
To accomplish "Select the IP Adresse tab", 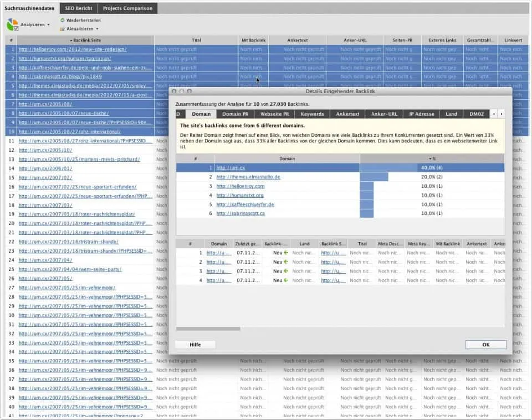I will 421,114.
